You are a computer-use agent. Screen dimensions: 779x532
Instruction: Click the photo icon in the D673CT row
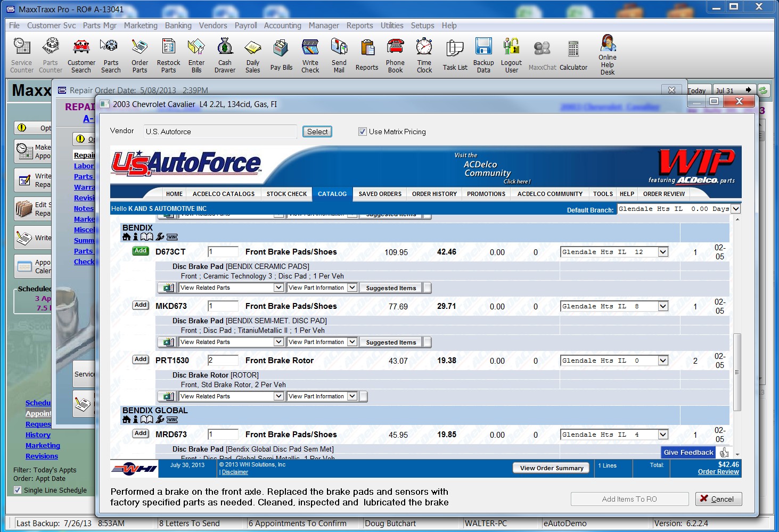[x=168, y=288]
